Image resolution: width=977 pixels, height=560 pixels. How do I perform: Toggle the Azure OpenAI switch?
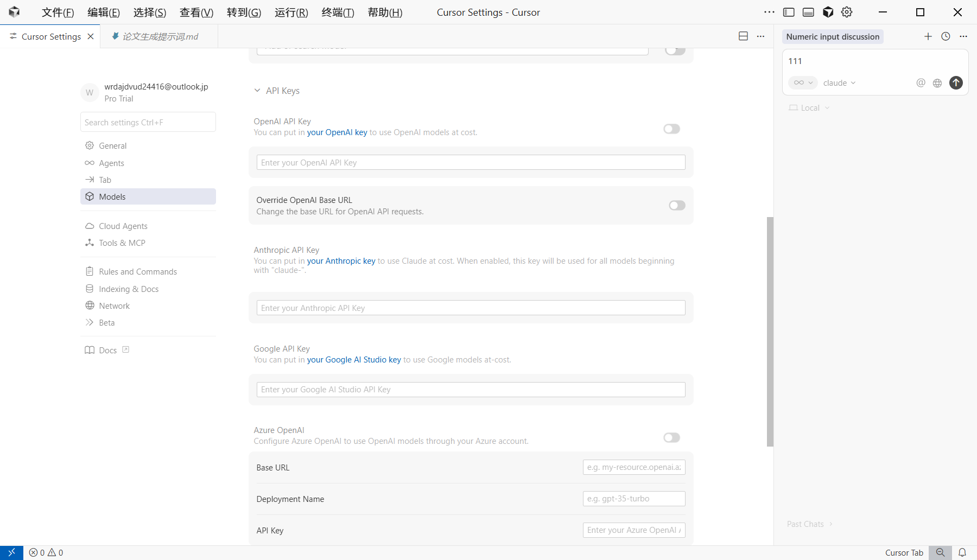tap(671, 437)
